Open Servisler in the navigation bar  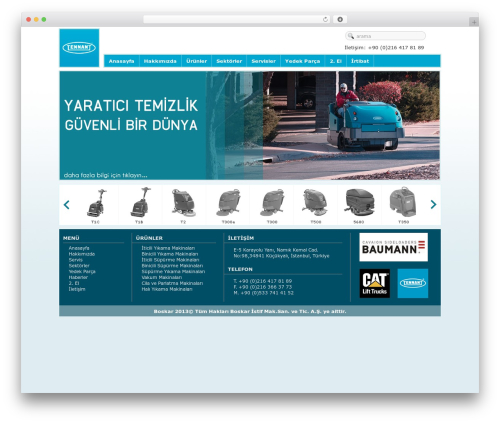pos(263,61)
